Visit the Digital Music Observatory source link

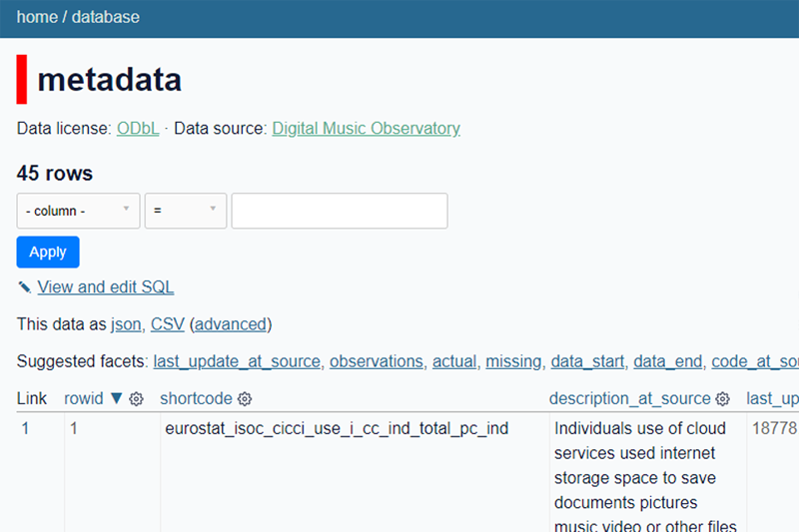[366, 129]
